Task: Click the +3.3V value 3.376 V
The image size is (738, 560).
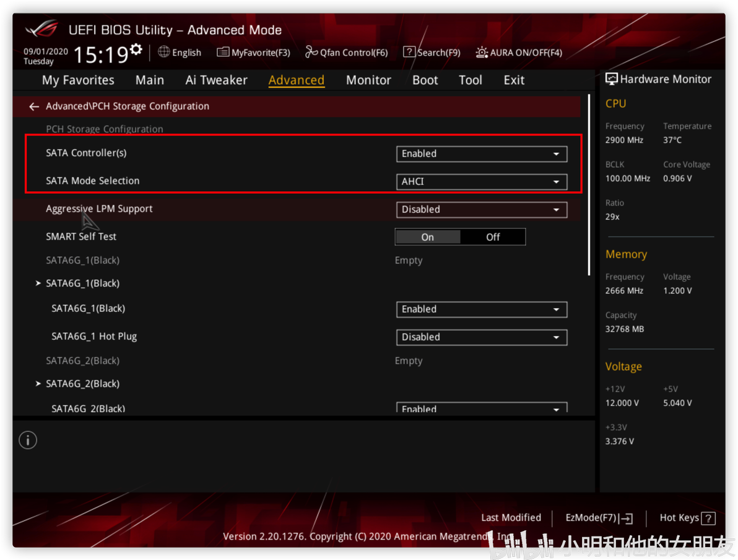Action: click(619, 441)
